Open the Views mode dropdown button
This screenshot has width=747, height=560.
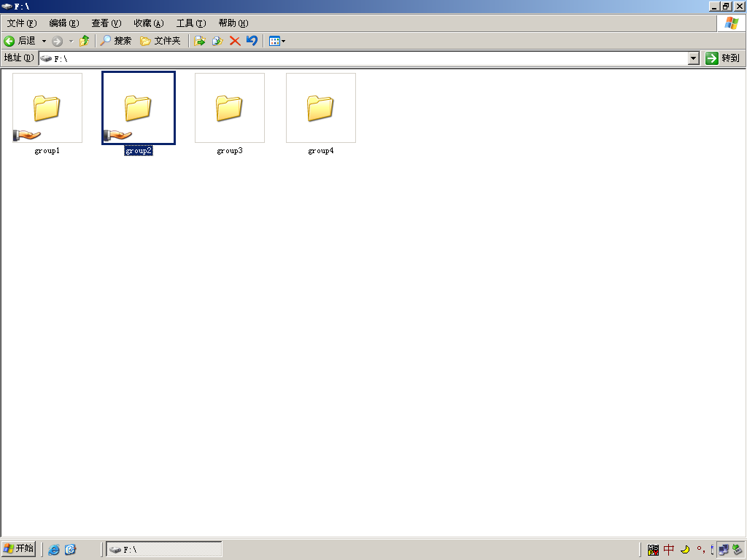(276, 41)
